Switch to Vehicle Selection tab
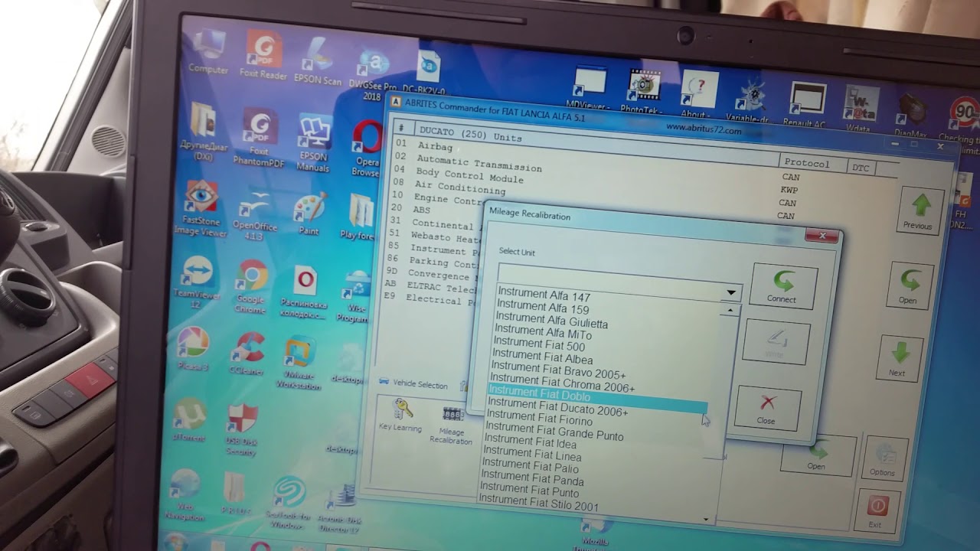The height and width of the screenshot is (551, 980). [413, 384]
